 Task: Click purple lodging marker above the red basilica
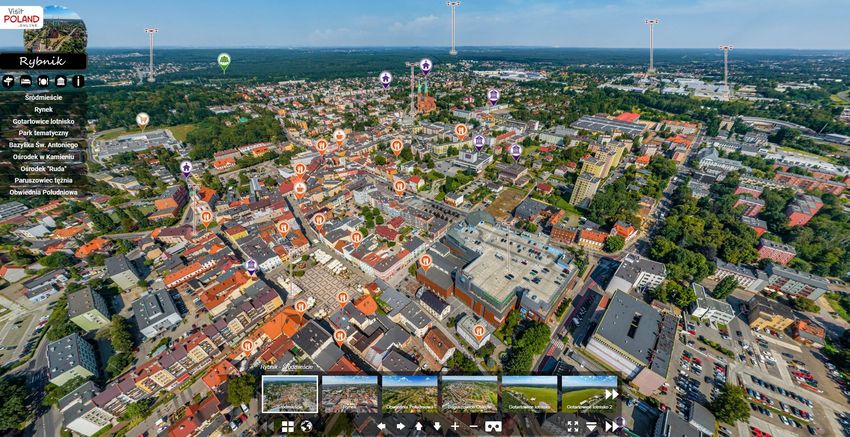tap(426, 66)
